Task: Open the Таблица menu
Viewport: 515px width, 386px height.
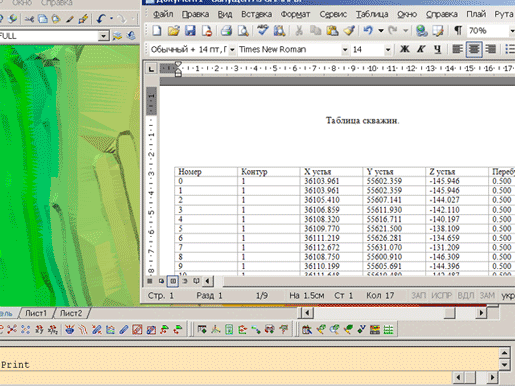Action: click(x=372, y=14)
